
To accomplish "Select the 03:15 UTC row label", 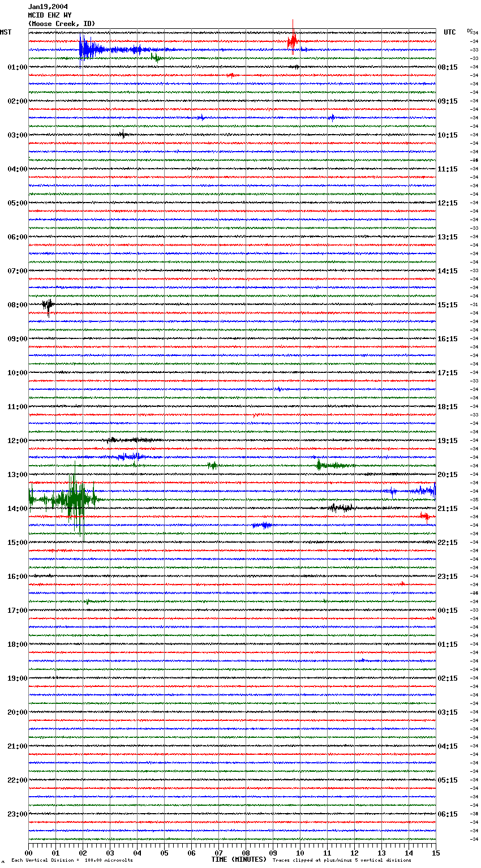I will click(448, 712).
